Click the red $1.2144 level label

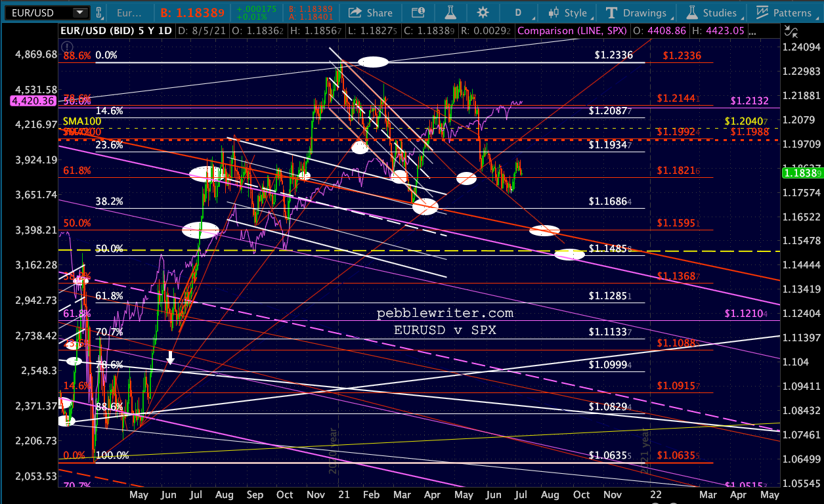point(678,98)
